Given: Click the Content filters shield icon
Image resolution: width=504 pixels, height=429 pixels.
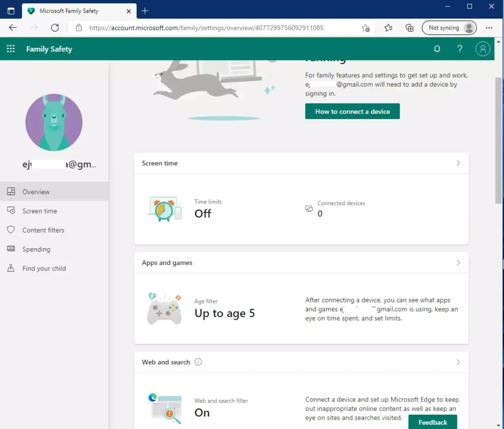Looking at the screenshot, I should (11, 230).
